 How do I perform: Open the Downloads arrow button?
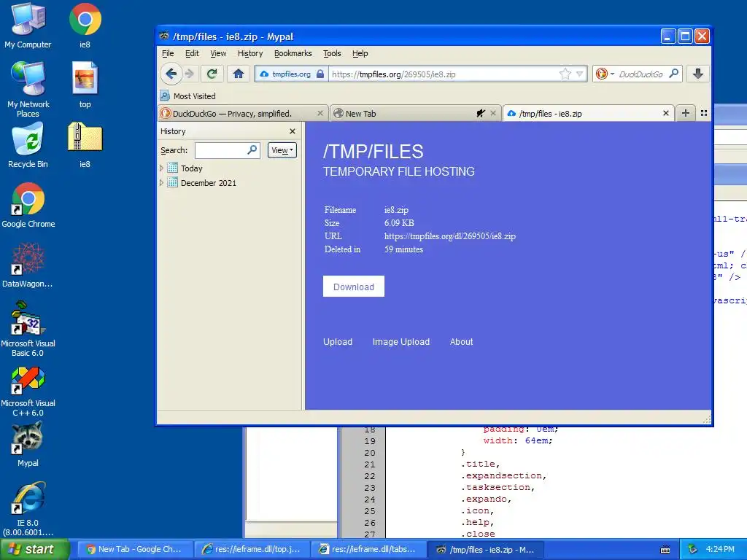pos(698,74)
